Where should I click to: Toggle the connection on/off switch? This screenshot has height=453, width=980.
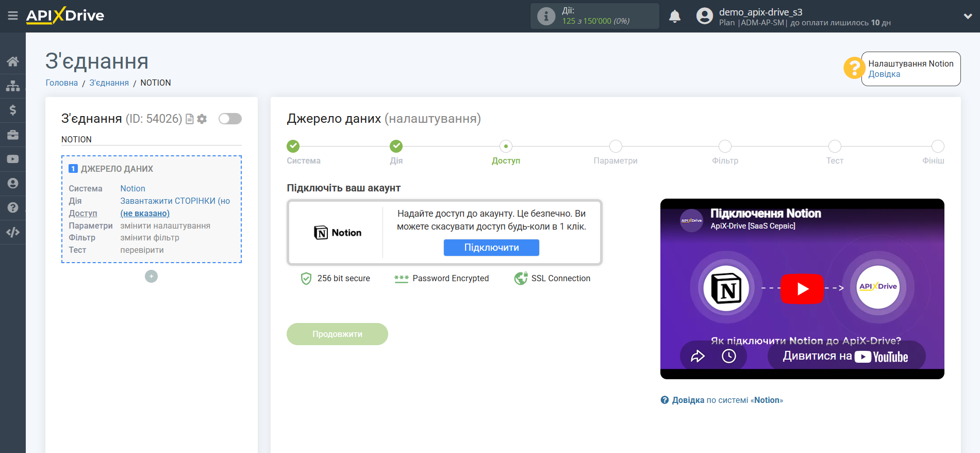click(x=230, y=119)
